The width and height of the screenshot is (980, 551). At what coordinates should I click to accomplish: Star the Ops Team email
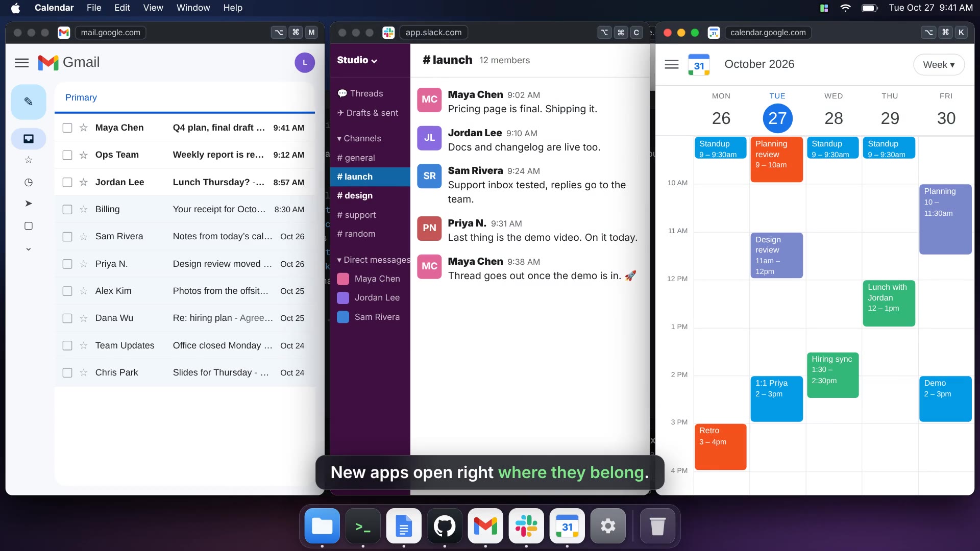point(84,155)
